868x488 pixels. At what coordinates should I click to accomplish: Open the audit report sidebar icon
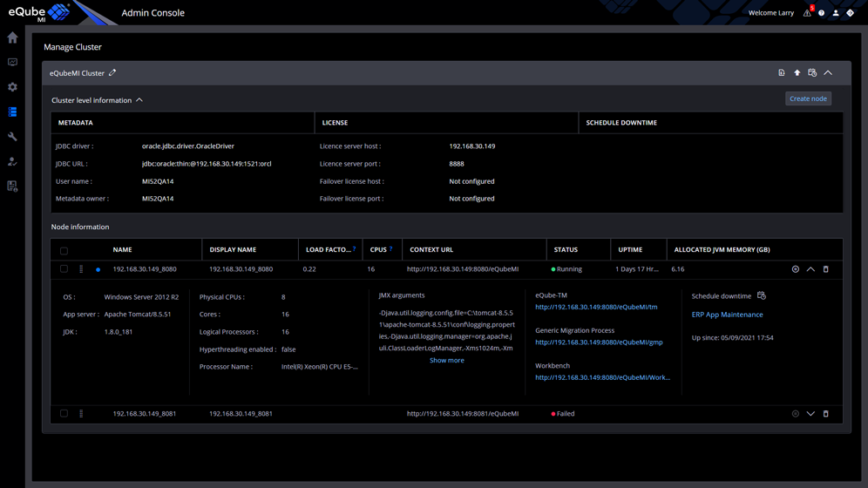tap(12, 186)
